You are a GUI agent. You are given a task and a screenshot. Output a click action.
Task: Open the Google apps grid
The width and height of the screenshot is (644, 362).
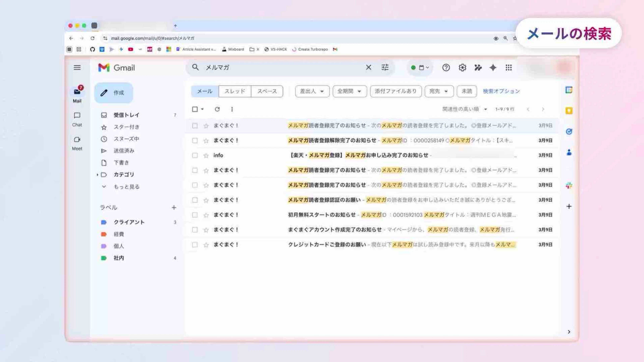click(x=508, y=68)
